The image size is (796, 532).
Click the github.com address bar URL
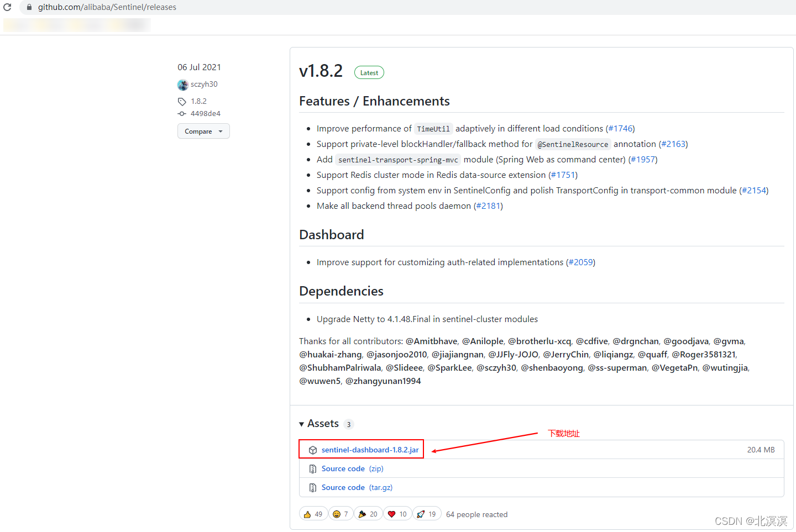tap(107, 7)
